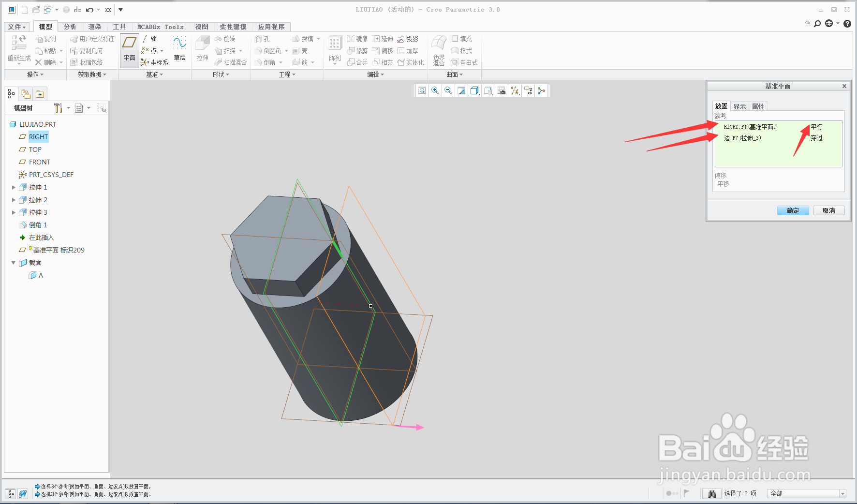The width and height of the screenshot is (857, 504).
Task: Select the Sketch (草绘) tool
Action: point(179,48)
